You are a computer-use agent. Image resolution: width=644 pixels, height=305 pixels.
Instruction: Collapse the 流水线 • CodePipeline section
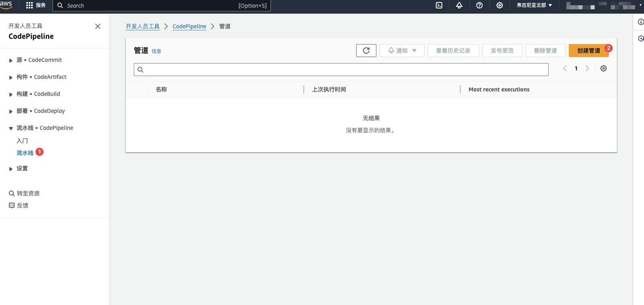click(x=11, y=129)
